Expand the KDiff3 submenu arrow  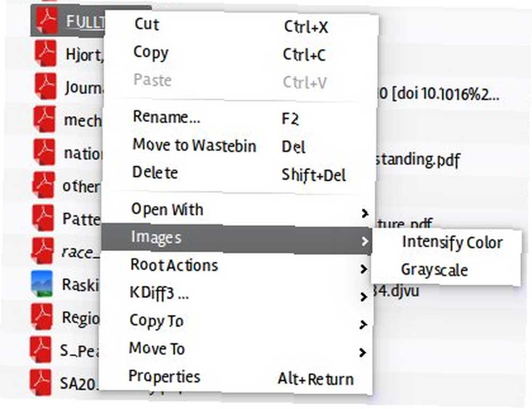pyautogui.click(x=363, y=297)
